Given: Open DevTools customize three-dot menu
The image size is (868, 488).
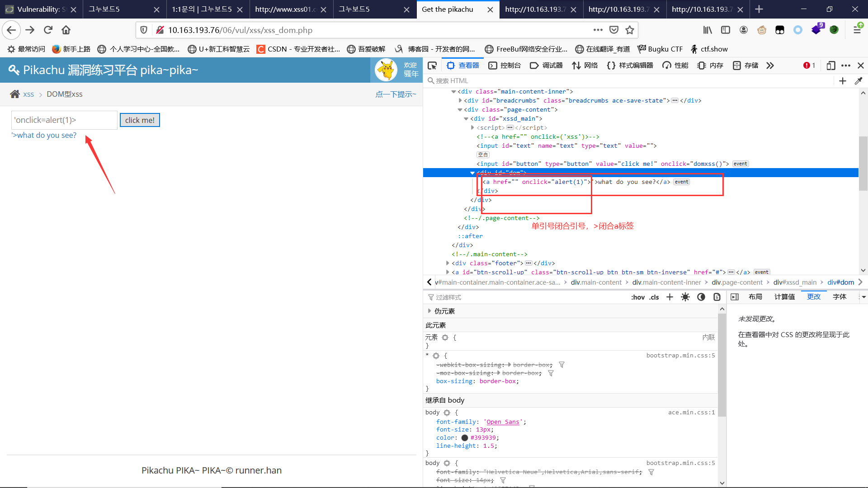Looking at the screenshot, I should 846,66.
